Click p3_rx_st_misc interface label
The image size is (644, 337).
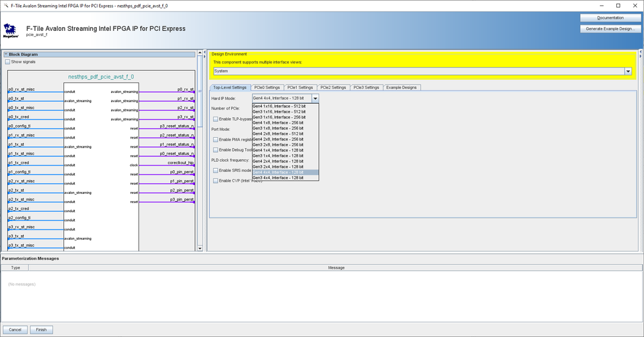[21, 227]
